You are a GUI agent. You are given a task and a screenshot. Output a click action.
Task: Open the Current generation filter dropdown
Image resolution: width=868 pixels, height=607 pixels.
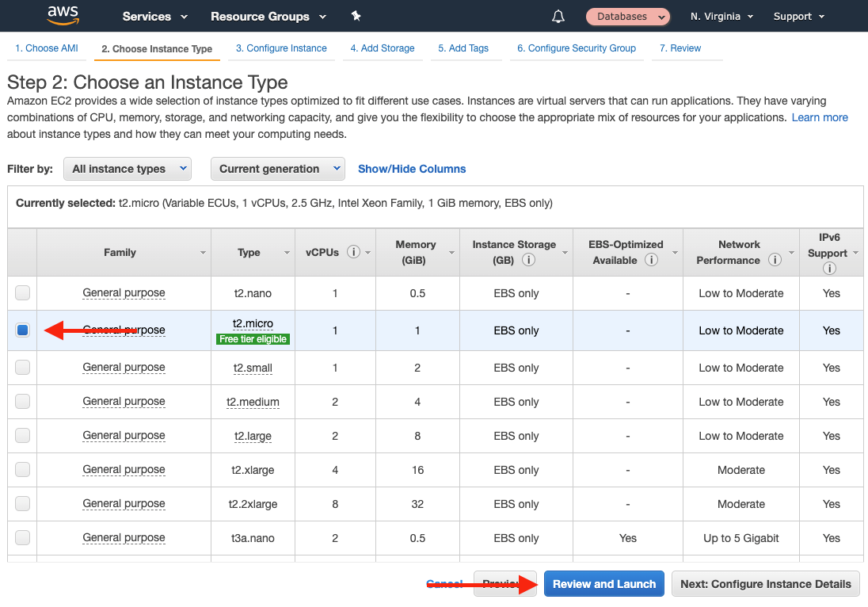277,168
